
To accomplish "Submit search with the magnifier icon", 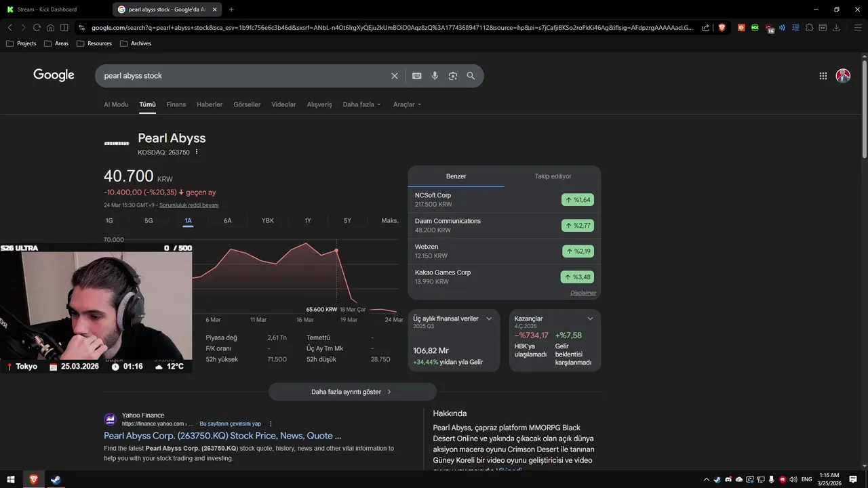I will (x=471, y=76).
